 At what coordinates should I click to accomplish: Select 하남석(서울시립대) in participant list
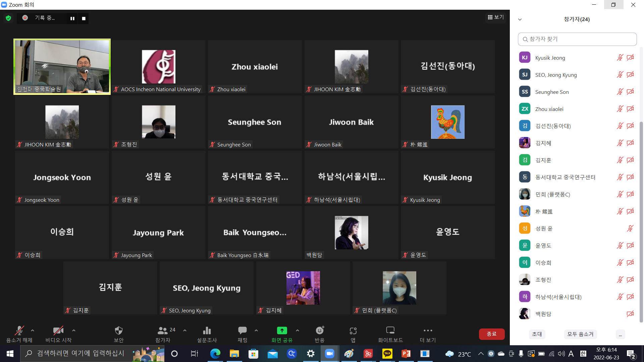coord(577,297)
